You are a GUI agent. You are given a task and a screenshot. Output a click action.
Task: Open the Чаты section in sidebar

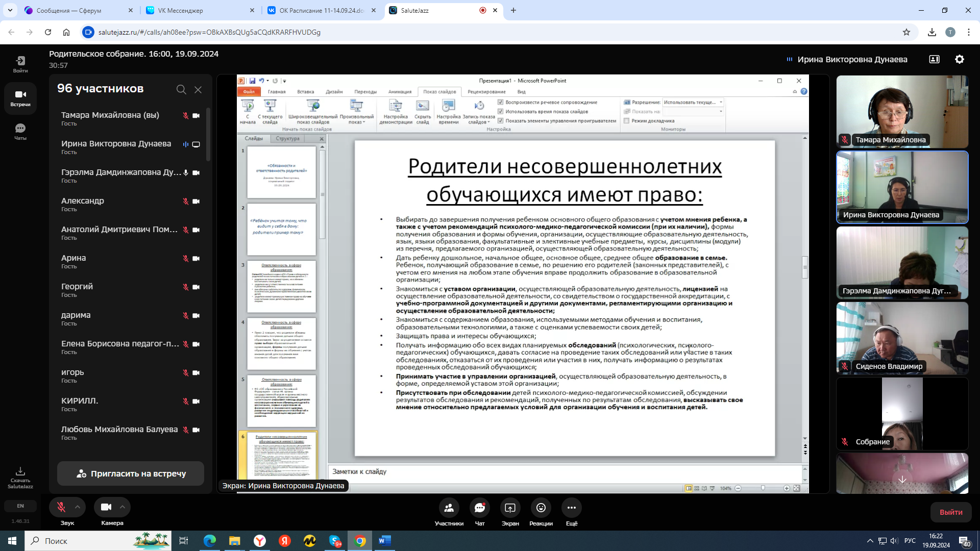[x=20, y=132]
